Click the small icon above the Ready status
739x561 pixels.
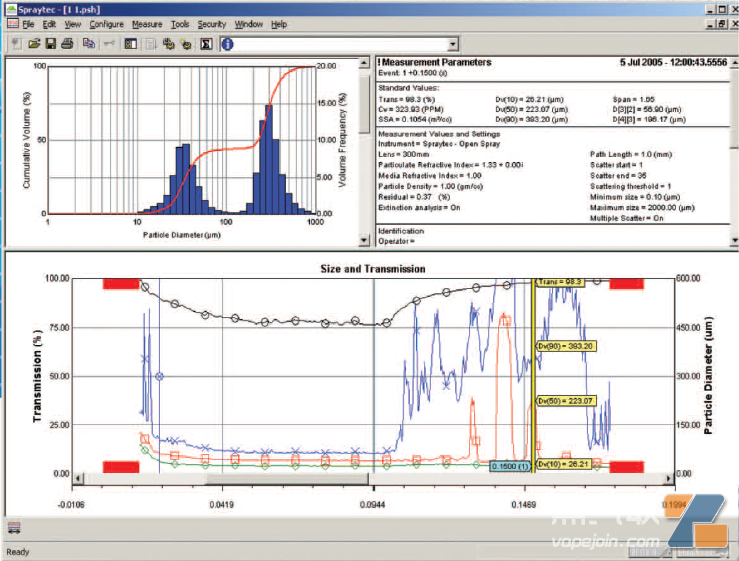tap(13, 527)
